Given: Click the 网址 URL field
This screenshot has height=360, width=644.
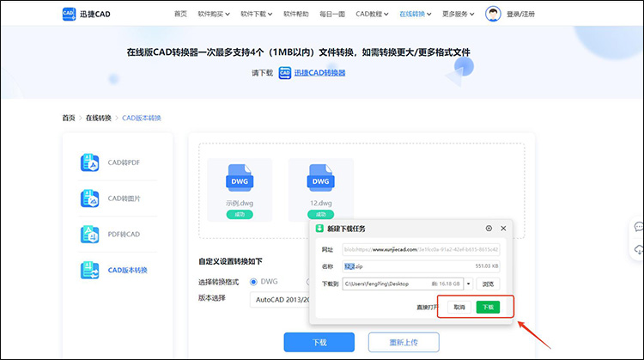Looking at the screenshot, I should [x=421, y=249].
